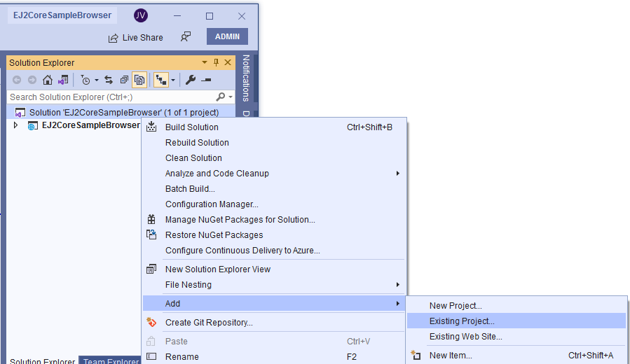Viewport: 630px width, 364px height.
Task: Toggle the Auto Hide pin for Solution Explorer
Action: pos(216,62)
